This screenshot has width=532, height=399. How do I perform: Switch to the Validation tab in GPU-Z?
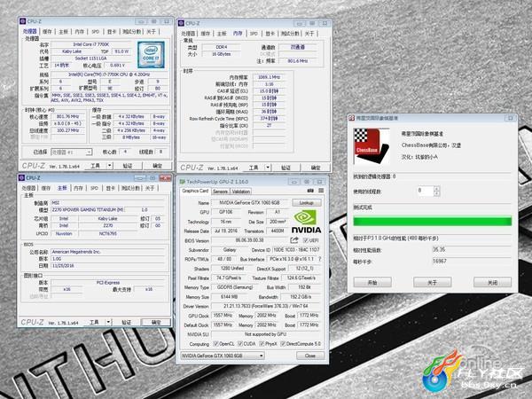(241, 192)
